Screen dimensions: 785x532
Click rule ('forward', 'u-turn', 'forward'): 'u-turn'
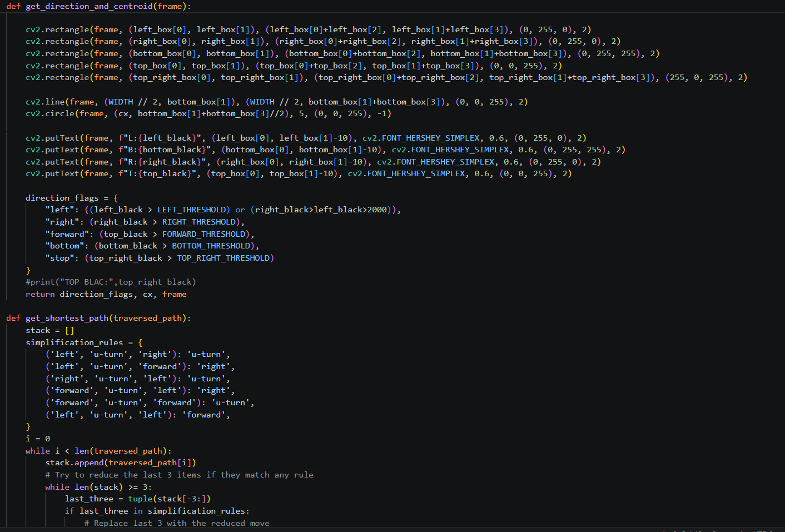coord(150,402)
